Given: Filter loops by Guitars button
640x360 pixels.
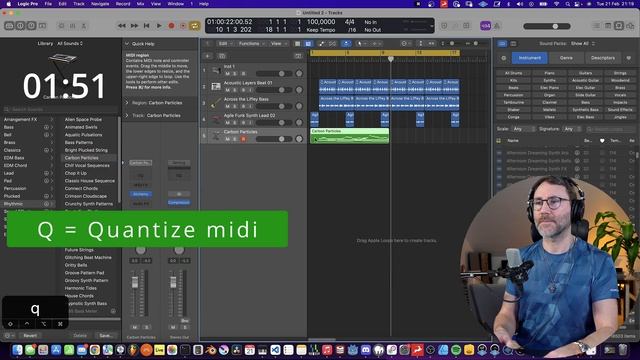Looking at the screenshot, I should 585,73.
